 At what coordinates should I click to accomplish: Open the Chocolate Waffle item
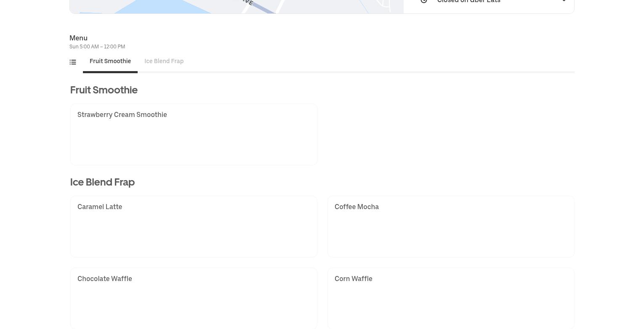coord(194,298)
